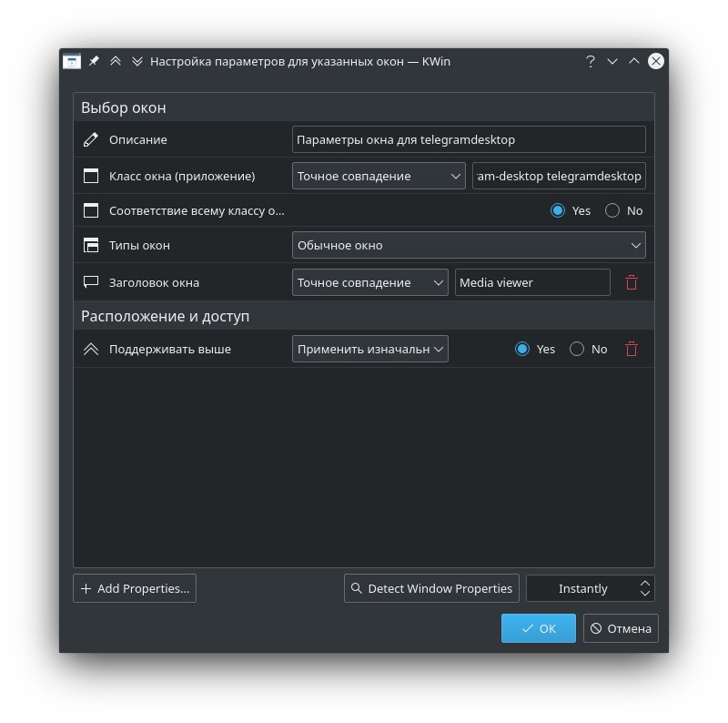Confirm with the OK button

(x=539, y=628)
